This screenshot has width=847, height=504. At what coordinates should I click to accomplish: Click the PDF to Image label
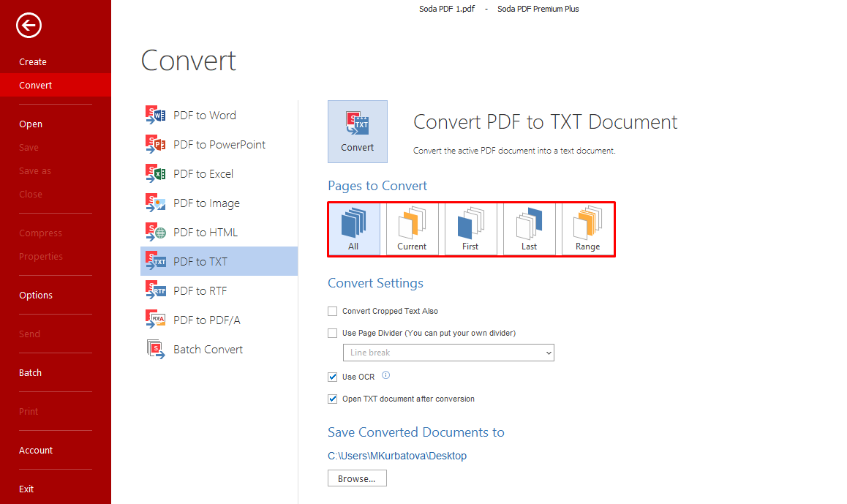point(206,203)
